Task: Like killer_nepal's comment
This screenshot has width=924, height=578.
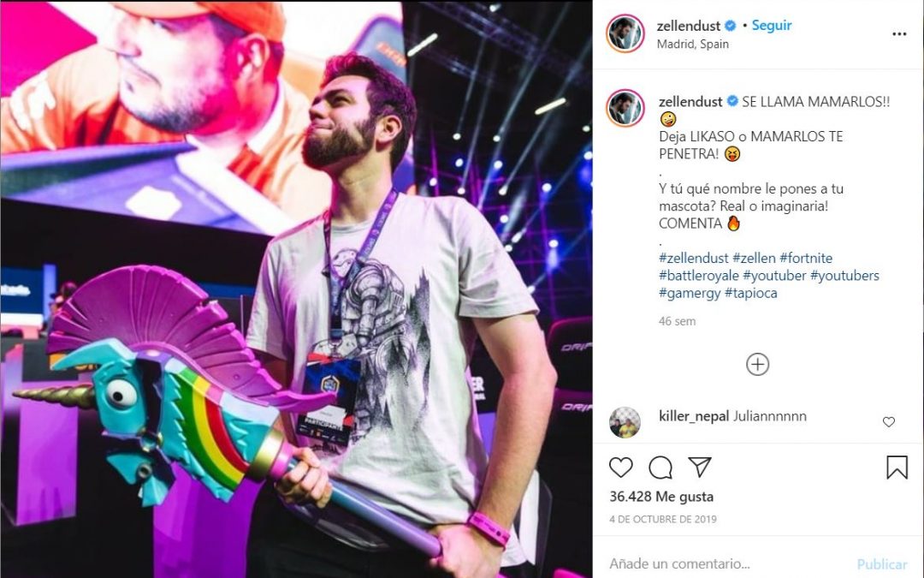Action: pyautogui.click(x=889, y=422)
